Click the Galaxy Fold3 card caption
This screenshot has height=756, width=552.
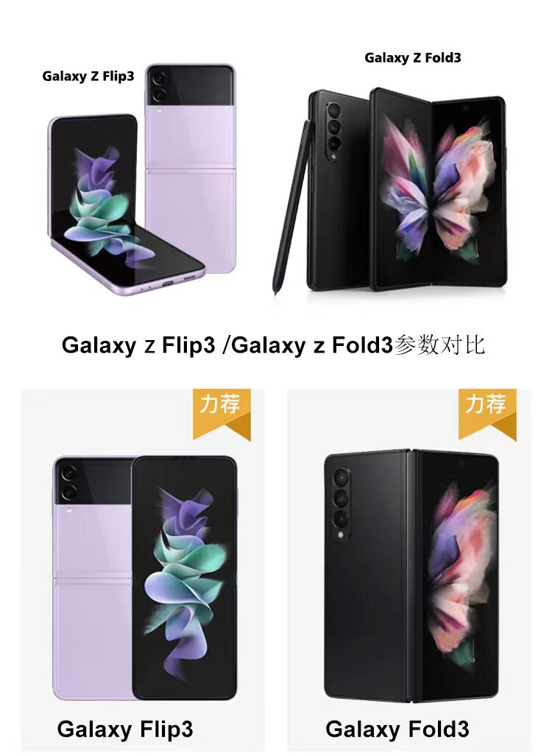point(397,729)
